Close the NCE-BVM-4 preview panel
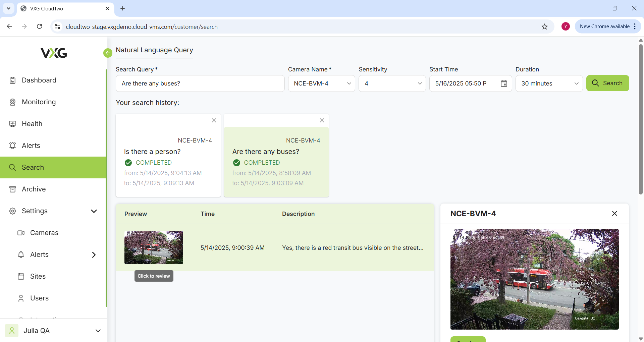 (614, 214)
